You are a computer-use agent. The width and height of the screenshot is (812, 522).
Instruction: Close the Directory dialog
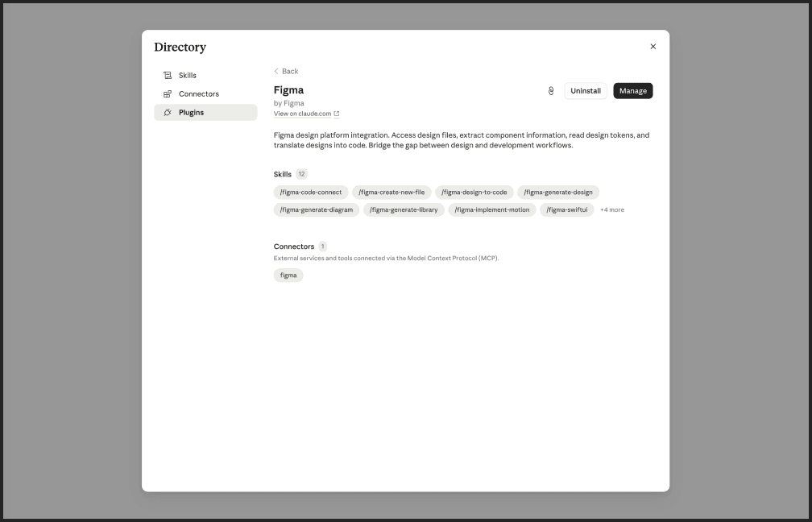coord(653,47)
